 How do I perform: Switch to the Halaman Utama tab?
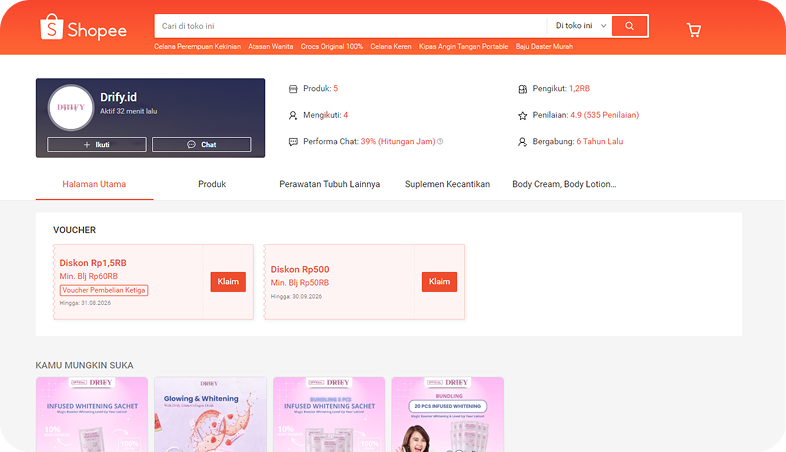(94, 184)
